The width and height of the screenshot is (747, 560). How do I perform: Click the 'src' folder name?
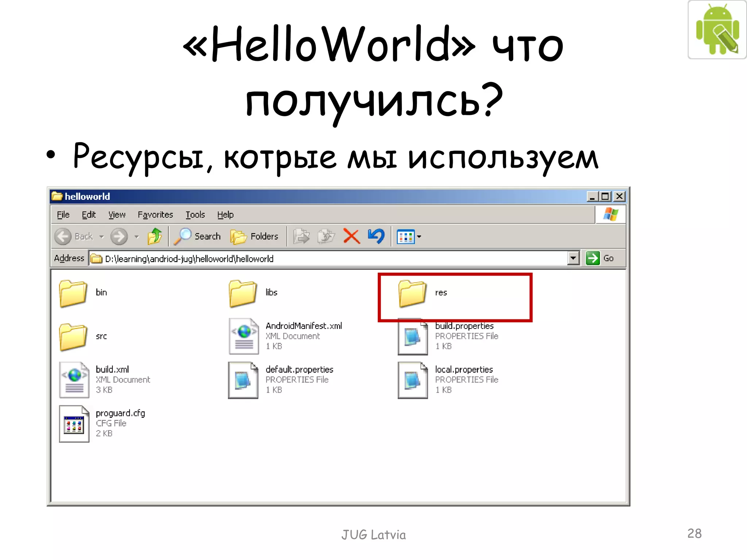[x=101, y=336]
